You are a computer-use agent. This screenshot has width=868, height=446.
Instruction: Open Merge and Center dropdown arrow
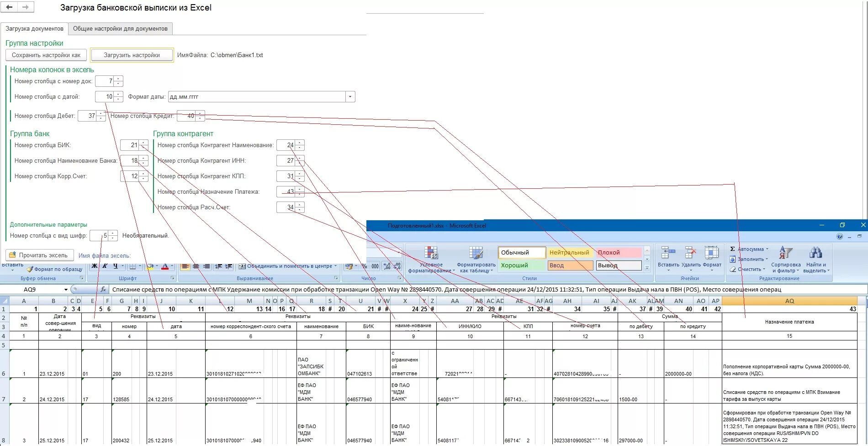[x=335, y=266]
